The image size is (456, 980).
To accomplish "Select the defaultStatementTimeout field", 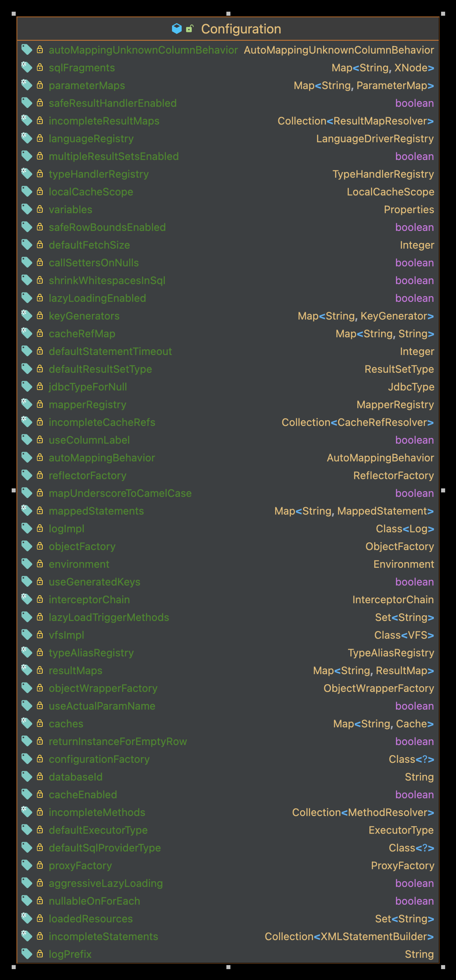I will 110,351.
